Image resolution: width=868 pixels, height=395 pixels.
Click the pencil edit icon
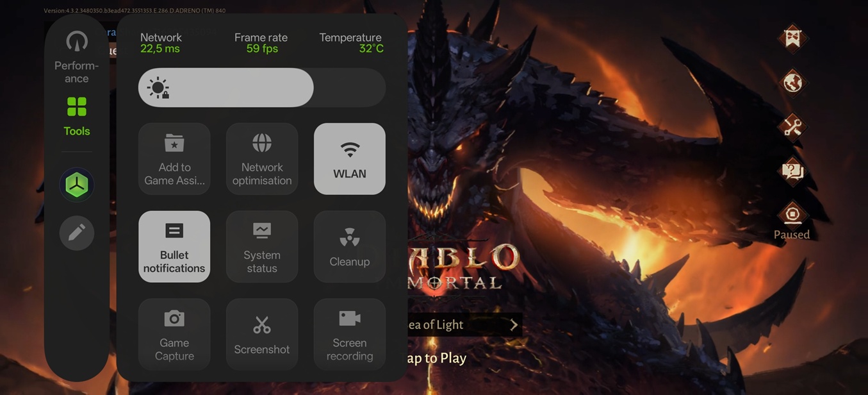point(77,233)
